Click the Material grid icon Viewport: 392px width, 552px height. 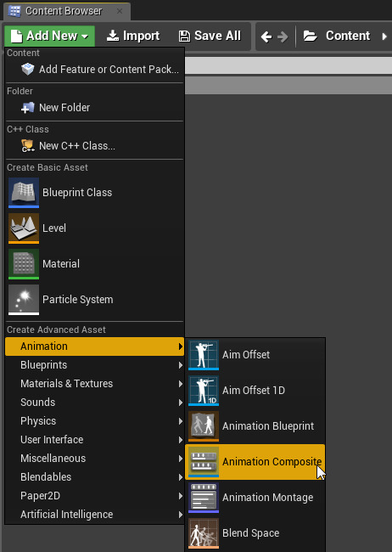tap(24, 263)
